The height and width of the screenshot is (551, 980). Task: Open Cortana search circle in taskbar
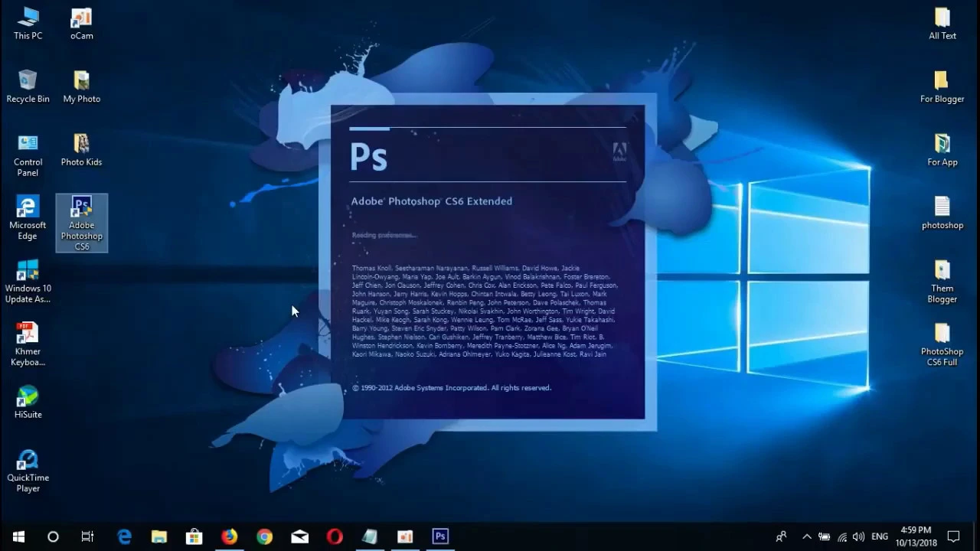[x=53, y=536]
